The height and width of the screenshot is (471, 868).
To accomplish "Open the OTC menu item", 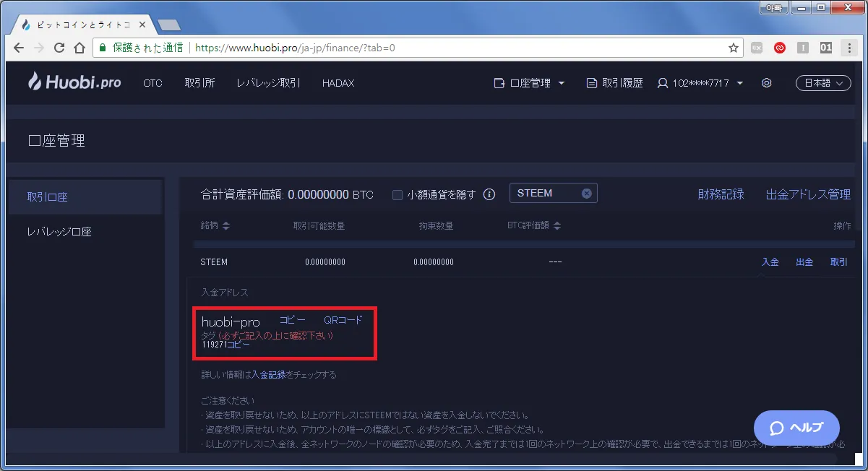I will [x=152, y=83].
